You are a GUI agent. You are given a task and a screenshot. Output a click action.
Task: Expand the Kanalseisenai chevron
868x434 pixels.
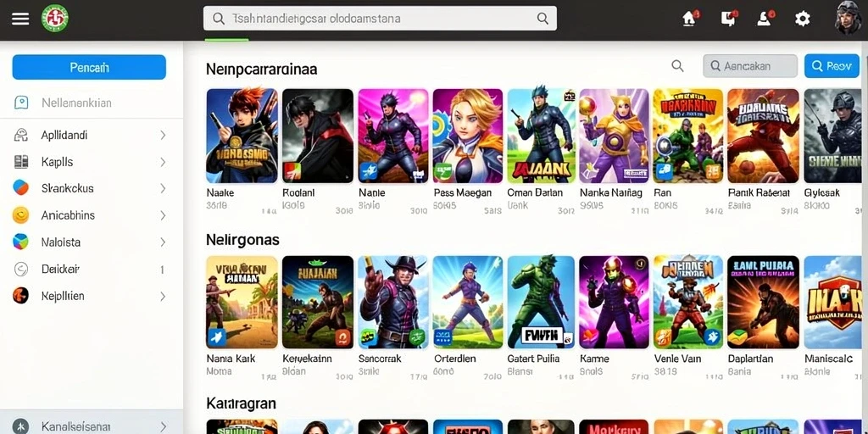(x=163, y=426)
